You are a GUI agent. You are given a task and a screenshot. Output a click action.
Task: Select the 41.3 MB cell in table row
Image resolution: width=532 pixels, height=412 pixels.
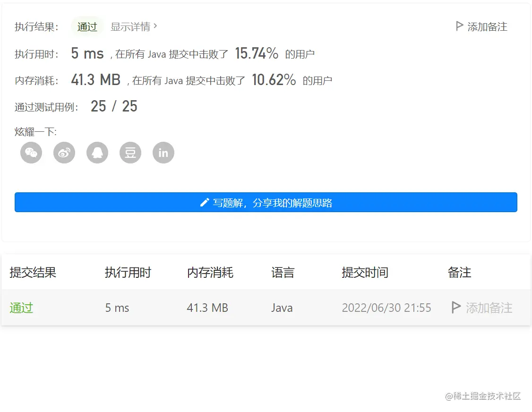(207, 308)
